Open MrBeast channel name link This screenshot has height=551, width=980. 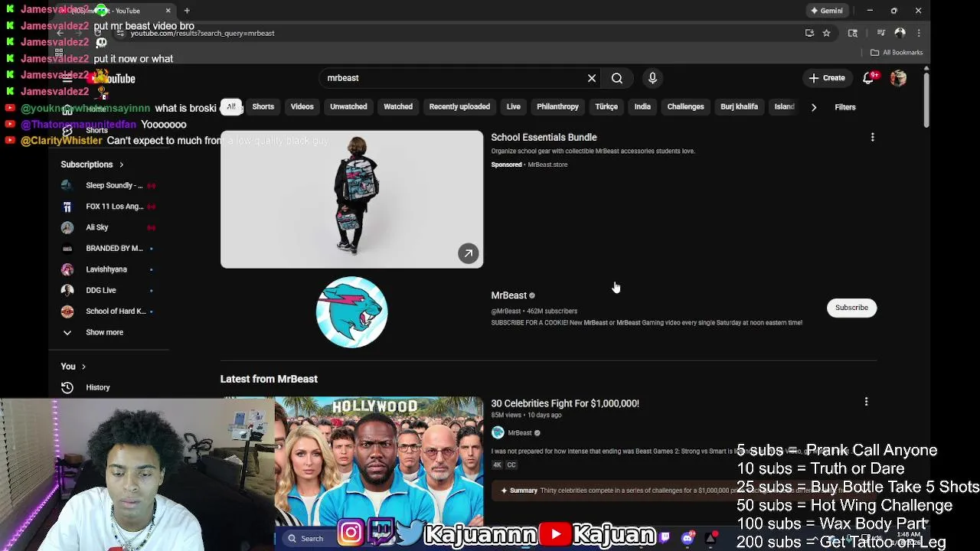pyautogui.click(x=509, y=295)
